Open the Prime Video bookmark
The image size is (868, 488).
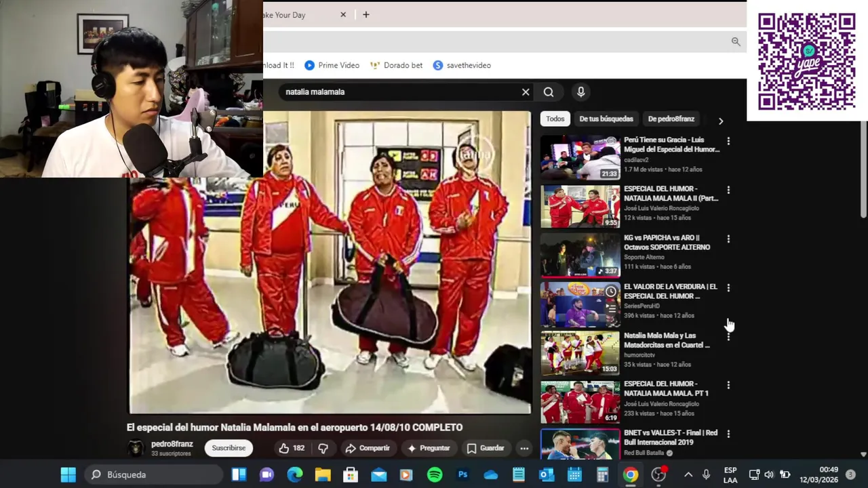[x=332, y=65]
